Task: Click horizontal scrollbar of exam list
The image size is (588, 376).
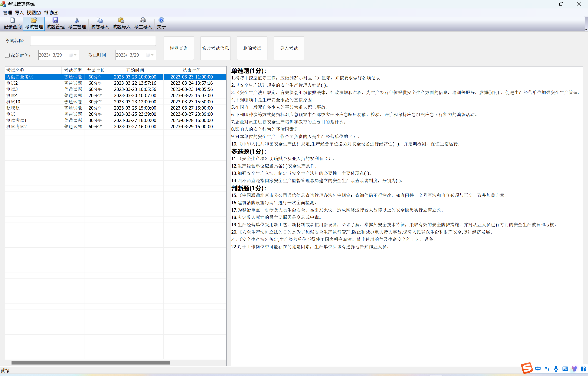Action: 91,363
